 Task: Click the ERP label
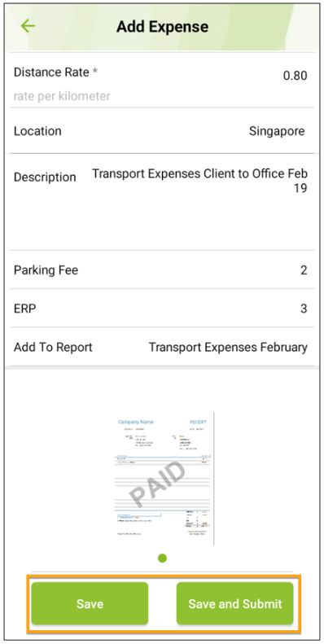(25, 309)
